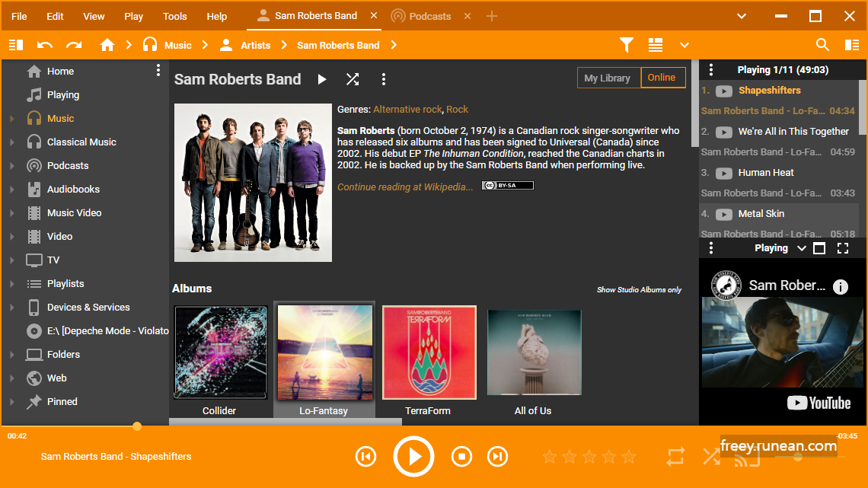Expand the Classical Music tree node

click(x=11, y=142)
